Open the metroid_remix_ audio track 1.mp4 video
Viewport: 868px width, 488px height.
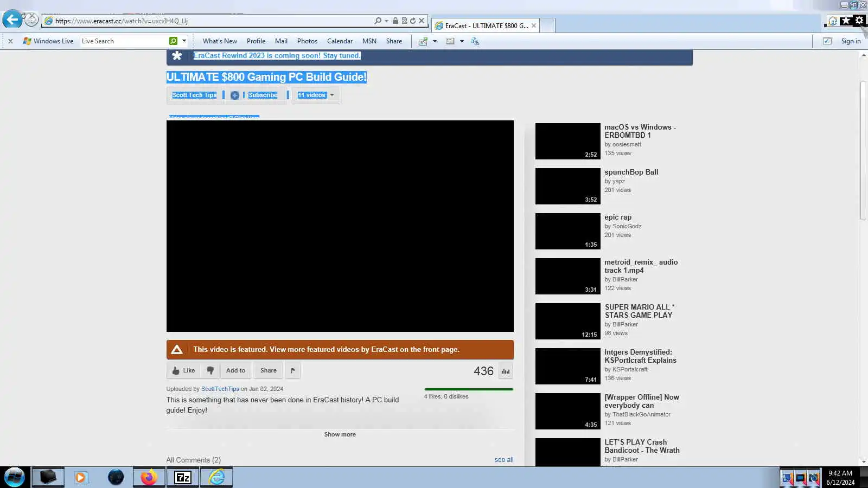(x=641, y=266)
